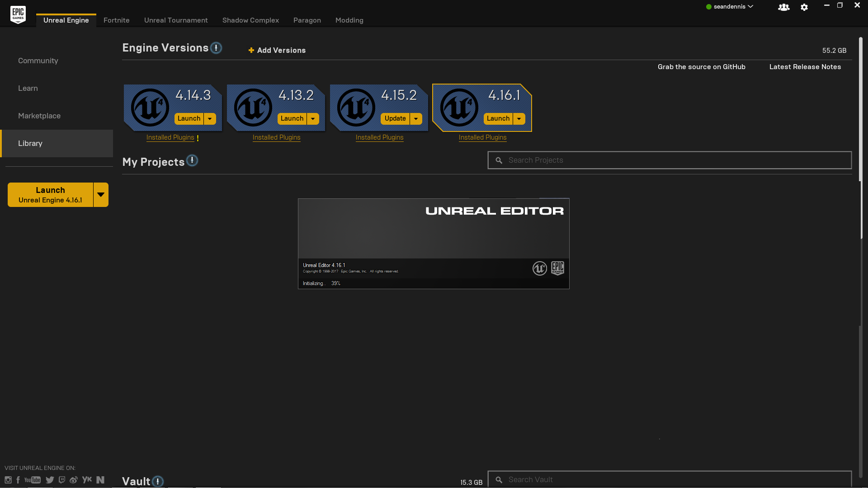Expand dropdown arrow for engine 4.14.3
The width and height of the screenshot is (868, 488).
210,119
